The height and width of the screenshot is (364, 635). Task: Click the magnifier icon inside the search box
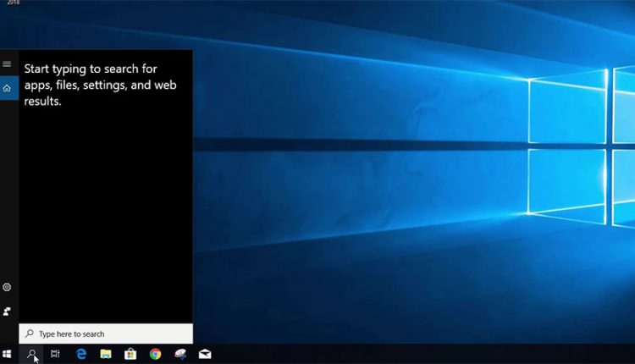pos(29,334)
